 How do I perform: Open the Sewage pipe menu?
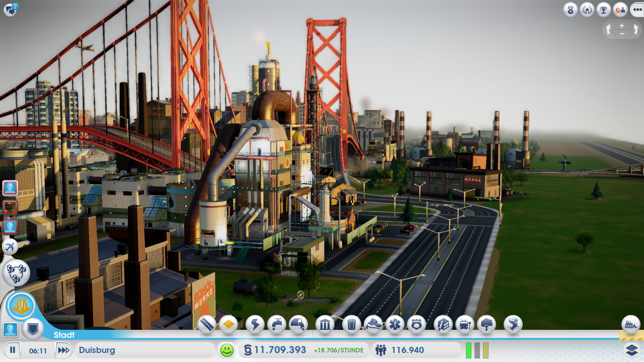298,325
